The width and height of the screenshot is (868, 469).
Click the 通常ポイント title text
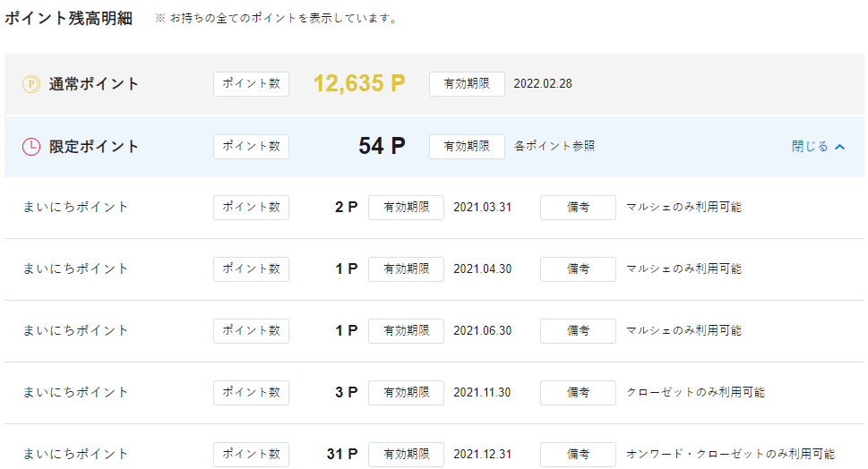(x=93, y=84)
